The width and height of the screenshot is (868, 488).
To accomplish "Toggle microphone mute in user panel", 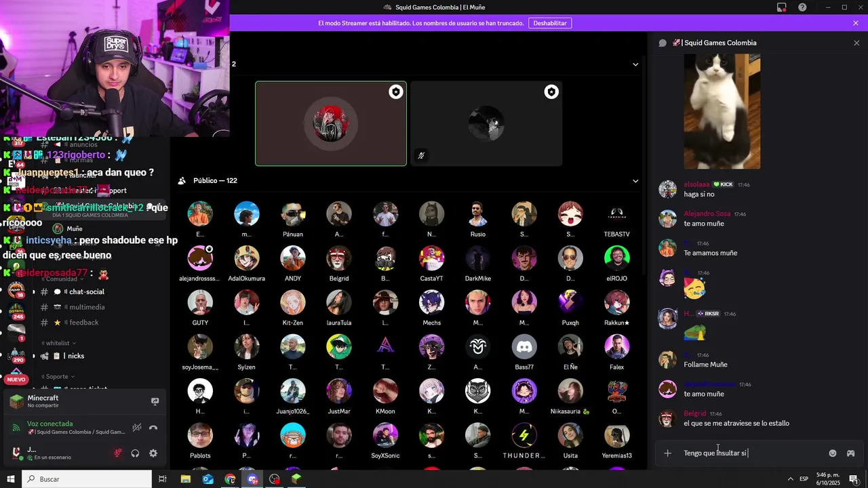I will tap(117, 453).
